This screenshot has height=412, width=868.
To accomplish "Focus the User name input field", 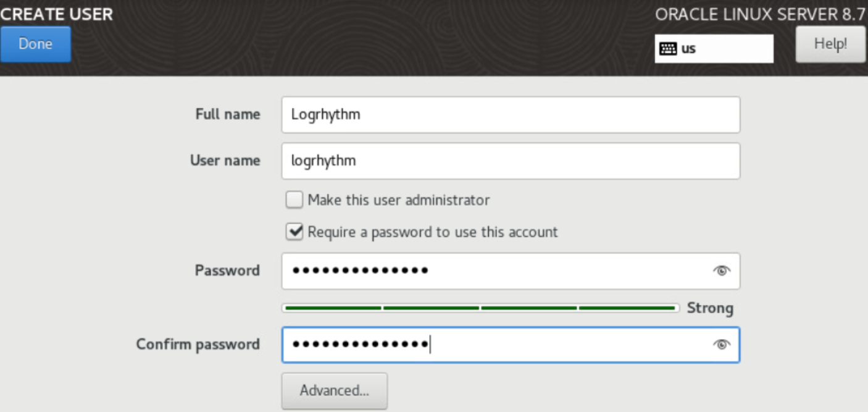I will click(511, 161).
